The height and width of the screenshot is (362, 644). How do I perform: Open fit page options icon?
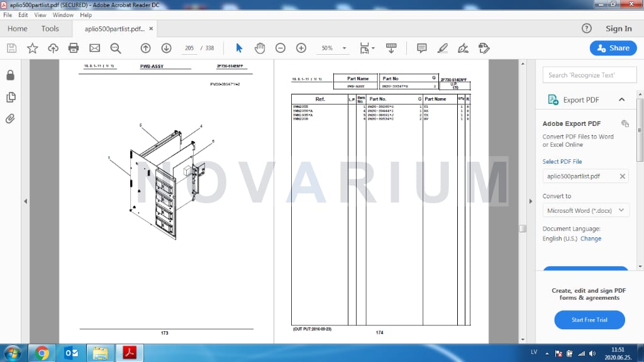pyautogui.click(x=367, y=48)
